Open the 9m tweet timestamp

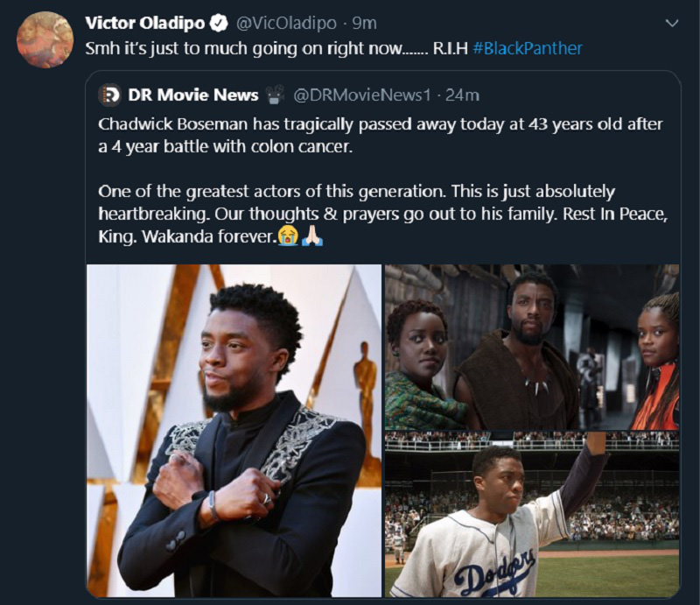pos(365,24)
